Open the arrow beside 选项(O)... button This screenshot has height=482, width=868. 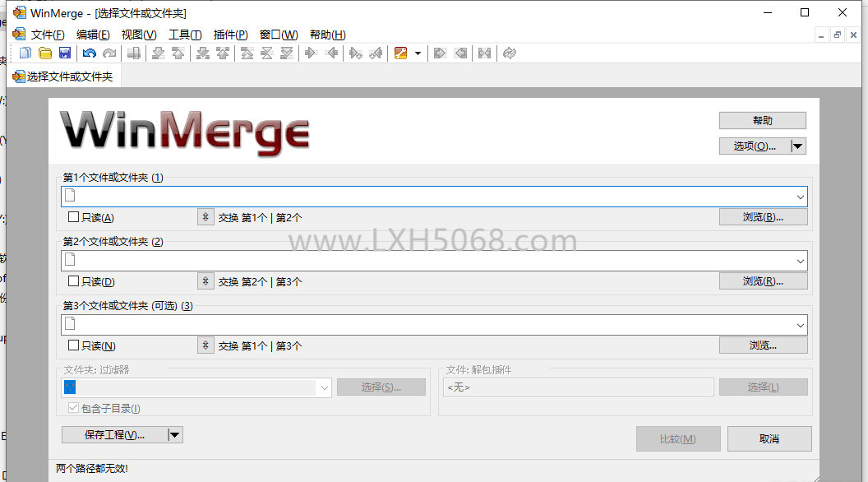797,146
